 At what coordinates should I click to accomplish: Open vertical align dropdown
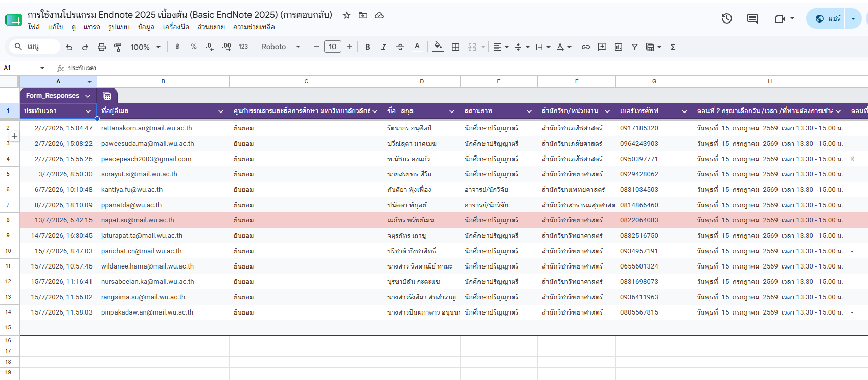tap(522, 47)
